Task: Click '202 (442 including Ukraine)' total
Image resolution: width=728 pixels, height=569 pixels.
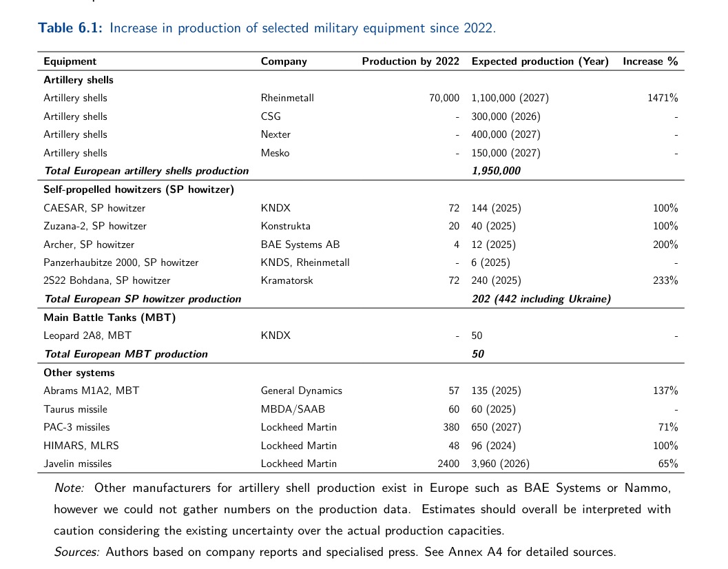Action: [541, 299]
